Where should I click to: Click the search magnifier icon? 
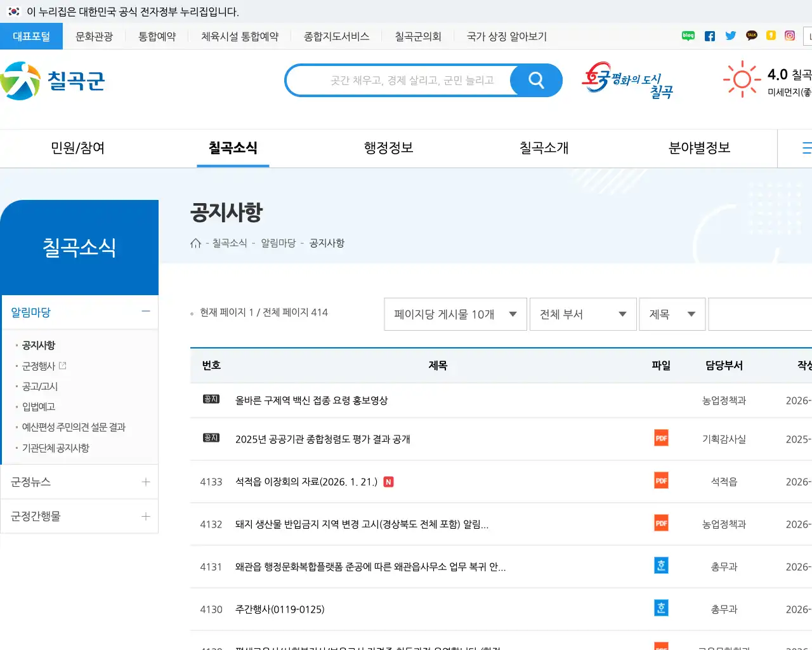click(x=535, y=80)
